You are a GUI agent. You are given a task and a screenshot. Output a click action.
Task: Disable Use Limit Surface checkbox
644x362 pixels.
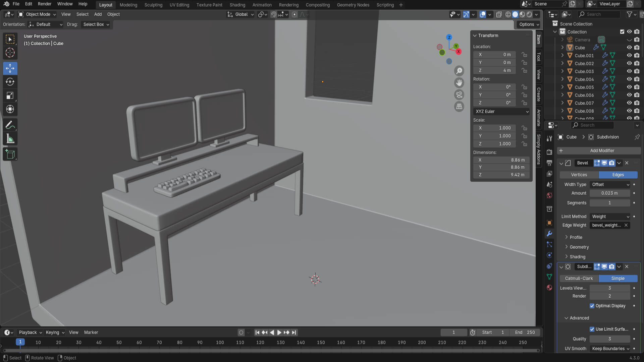[592, 329]
